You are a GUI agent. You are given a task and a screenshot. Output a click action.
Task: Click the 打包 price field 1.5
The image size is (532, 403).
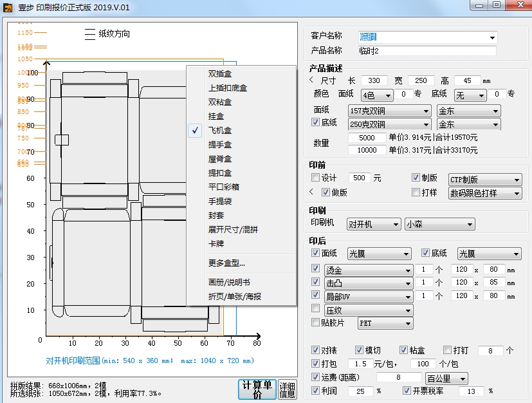click(x=360, y=364)
